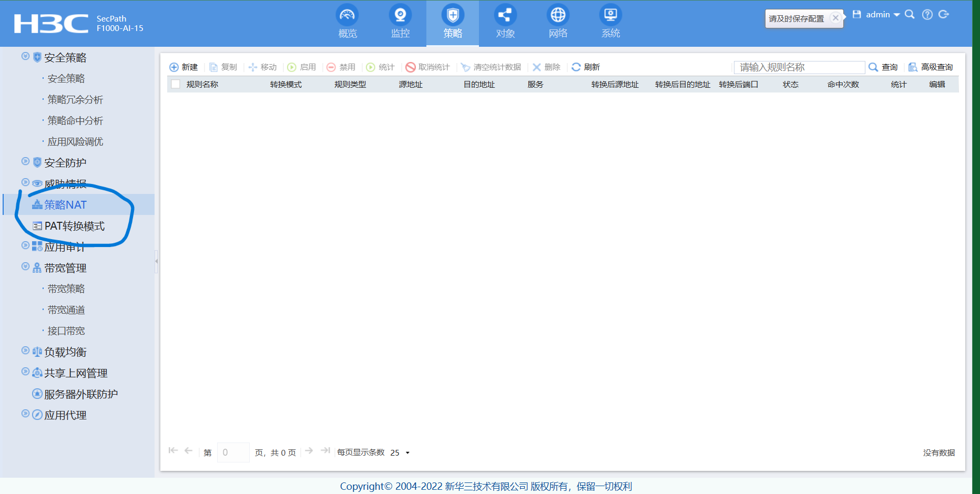Expand the 应用代理 tree group
Image resolution: width=980 pixels, height=494 pixels.
25,414
